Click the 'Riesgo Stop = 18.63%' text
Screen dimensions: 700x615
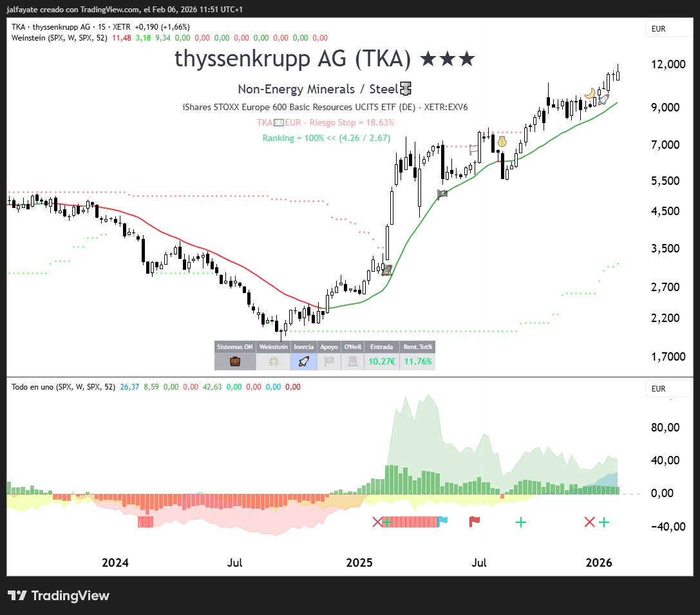[x=352, y=122]
